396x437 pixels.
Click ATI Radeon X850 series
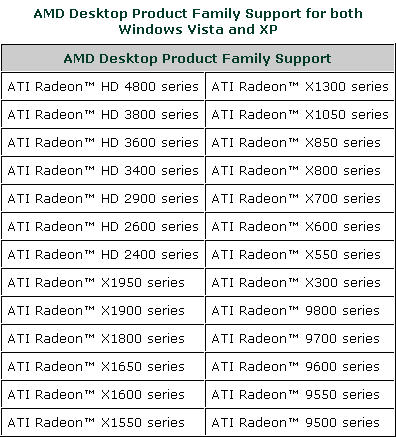point(300,142)
